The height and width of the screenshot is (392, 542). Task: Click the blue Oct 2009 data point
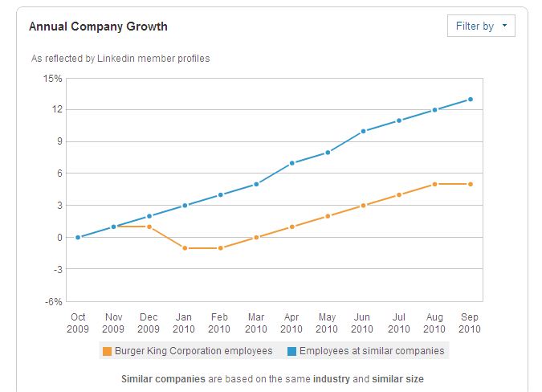click(78, 238)
